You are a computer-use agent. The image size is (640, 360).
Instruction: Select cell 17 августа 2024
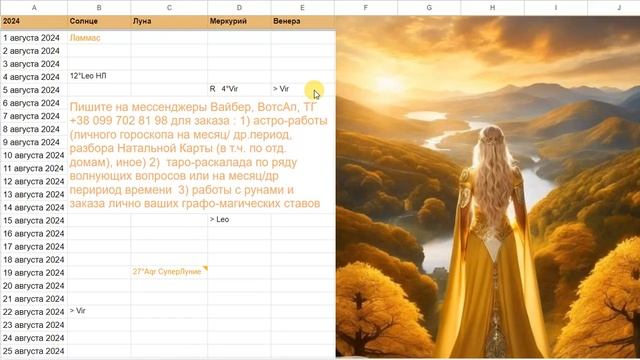[x=34, y=247]
